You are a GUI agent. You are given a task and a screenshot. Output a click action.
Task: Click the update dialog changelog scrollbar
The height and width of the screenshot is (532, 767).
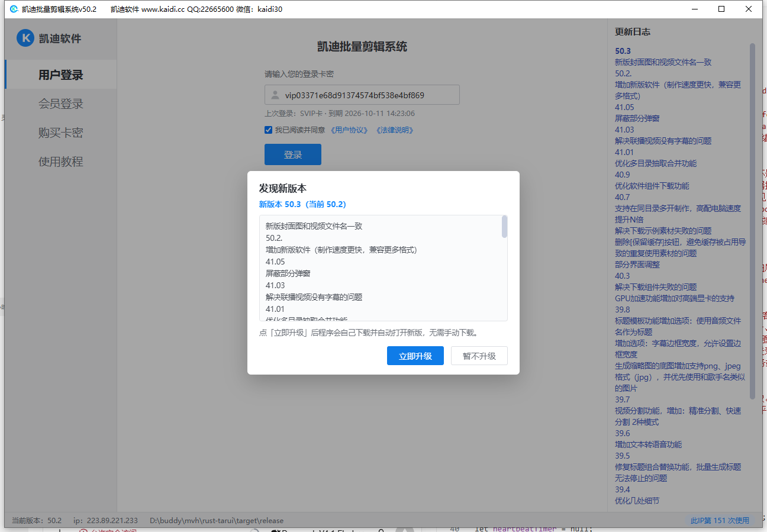504,227
